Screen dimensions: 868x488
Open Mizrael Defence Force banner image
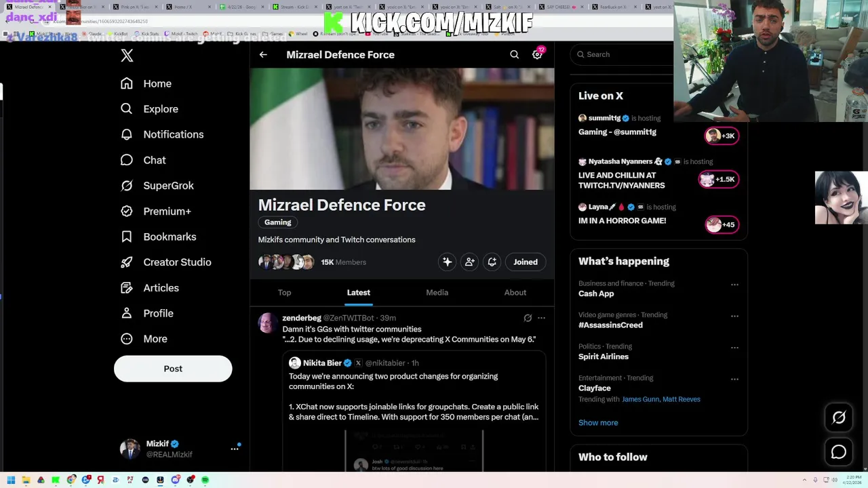(401, 129)
